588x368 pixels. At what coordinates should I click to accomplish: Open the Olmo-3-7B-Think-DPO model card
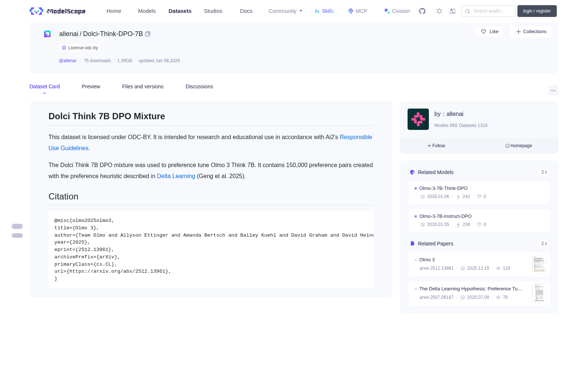tap(479, 192)
